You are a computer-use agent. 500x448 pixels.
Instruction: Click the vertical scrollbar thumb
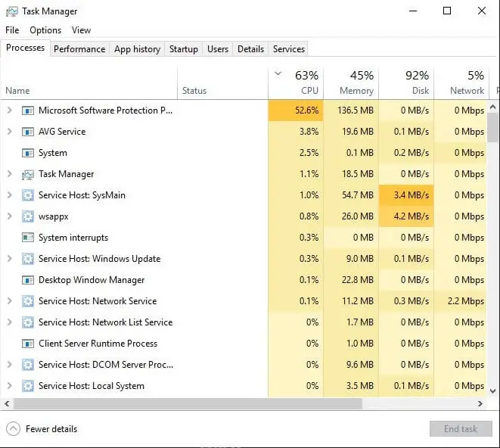pos(492,128)
